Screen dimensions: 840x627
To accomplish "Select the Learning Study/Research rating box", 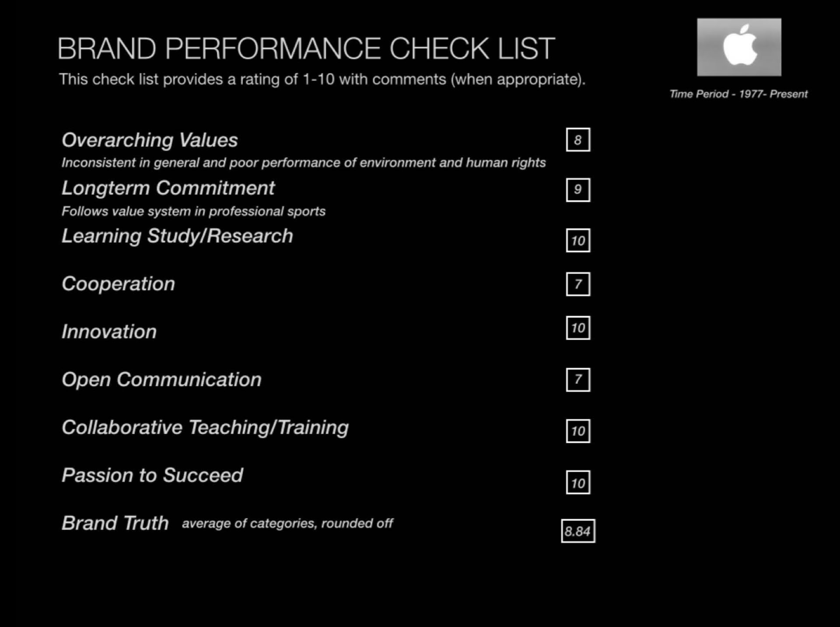I will 577,240.
